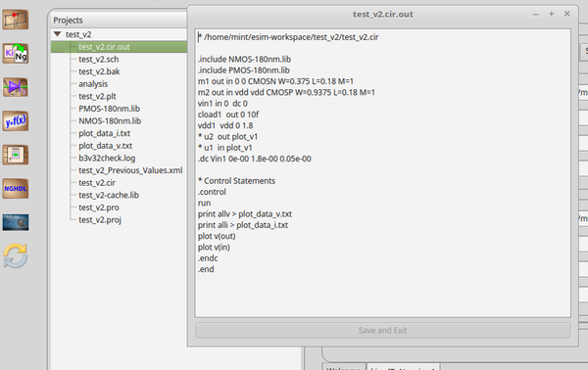
Task: Select test_v2.proj file
Action: point(100,220)
